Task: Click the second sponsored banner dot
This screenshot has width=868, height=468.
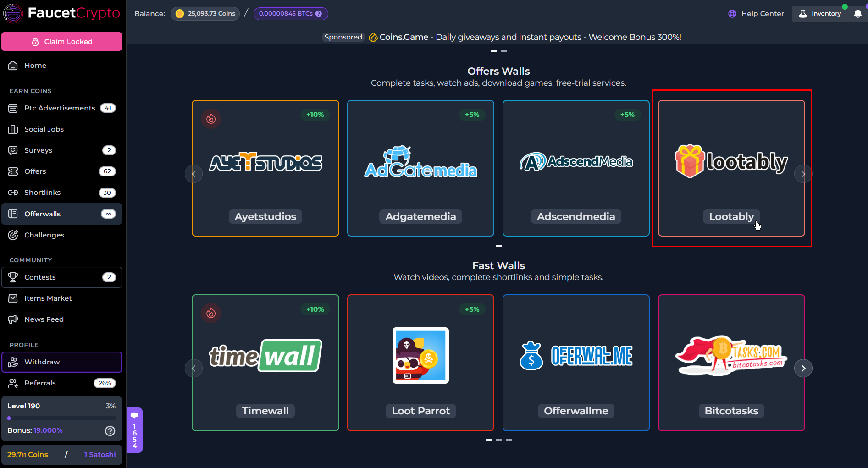Action: [x=503, y=51]
